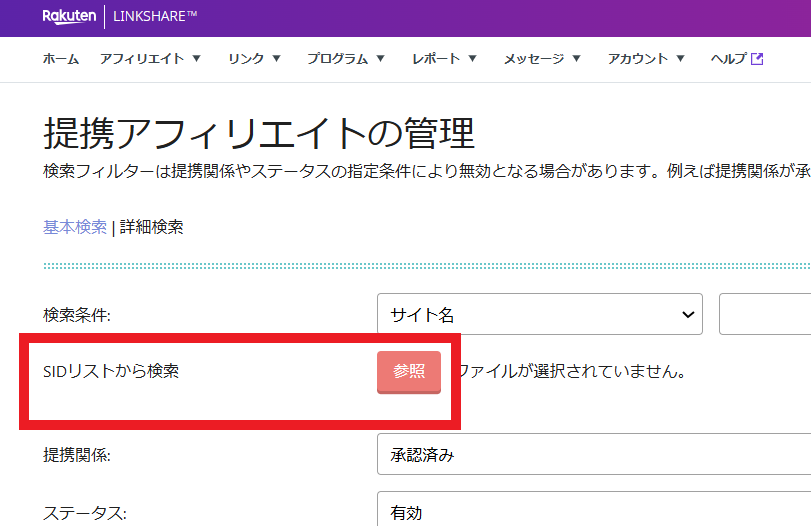Switch to 基本検索 search mode

click(x=74, y=227)
